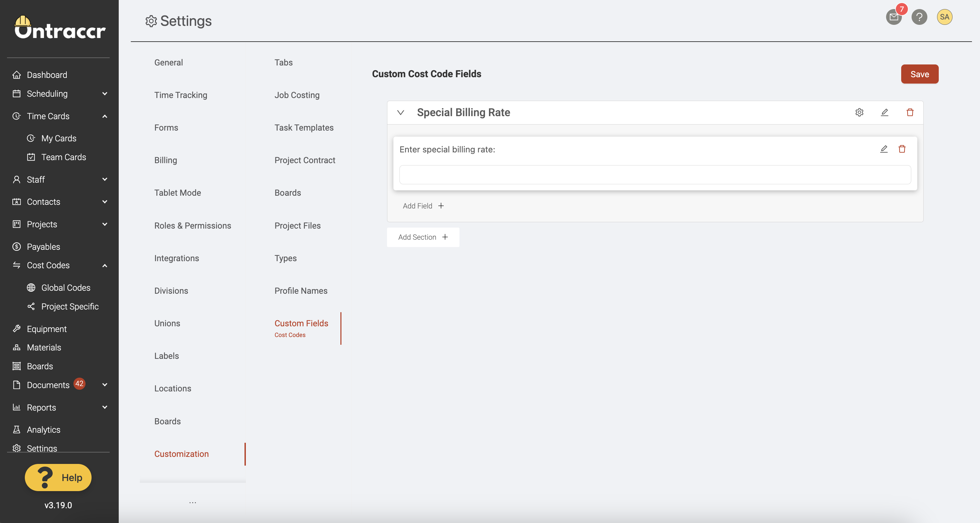Image resolution: width=980 pixels, height=523 pixels.
Task: Click the ellipsis below the settings list
Action: (193, 503)
